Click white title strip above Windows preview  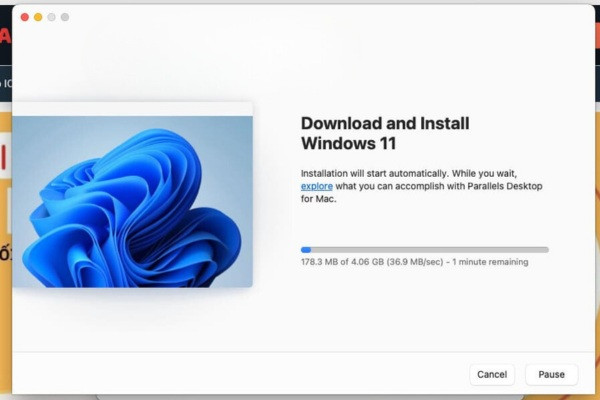point(132,109)
